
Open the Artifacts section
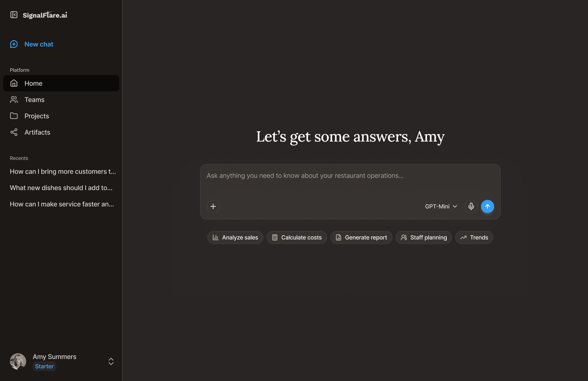(37, 132)
